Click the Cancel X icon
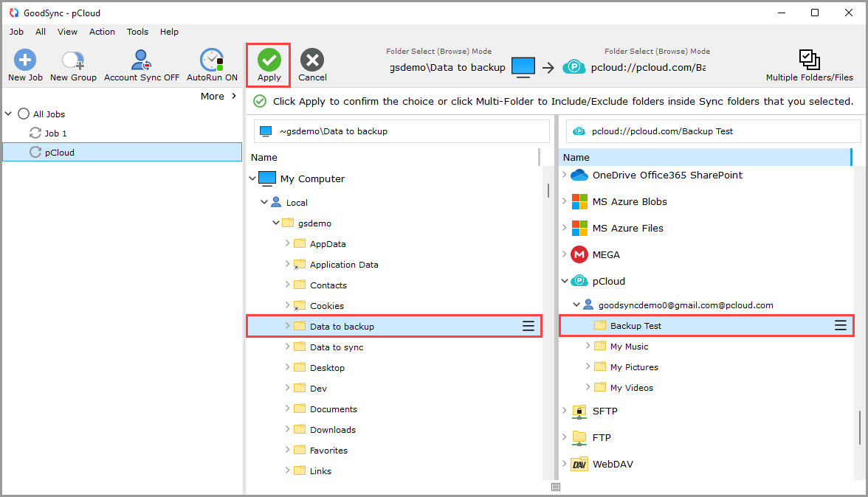 [x=312, y=60]
